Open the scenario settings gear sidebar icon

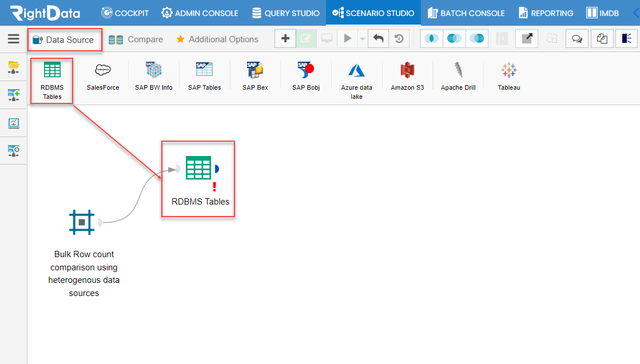(x=14, y=150)
